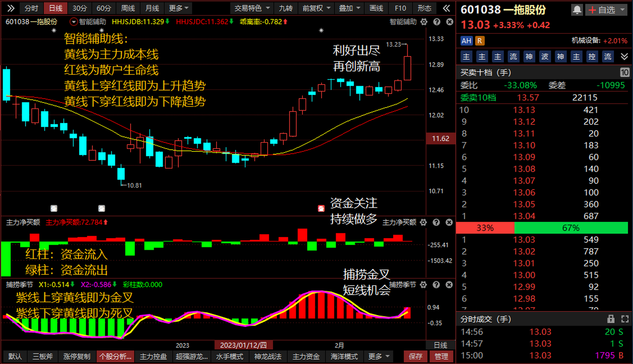Expand the indicator icon row chevron

[x=624, y=57]
